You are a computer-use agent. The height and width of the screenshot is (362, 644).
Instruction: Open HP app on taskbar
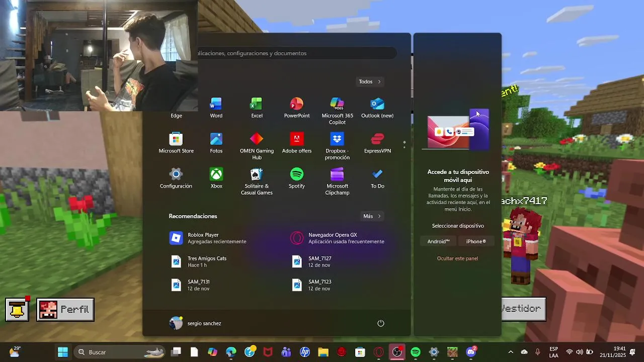305,352
